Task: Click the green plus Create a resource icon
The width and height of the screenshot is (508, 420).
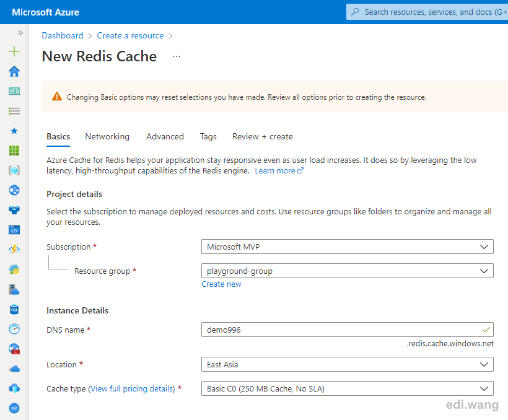Action: tap(14, 51)
